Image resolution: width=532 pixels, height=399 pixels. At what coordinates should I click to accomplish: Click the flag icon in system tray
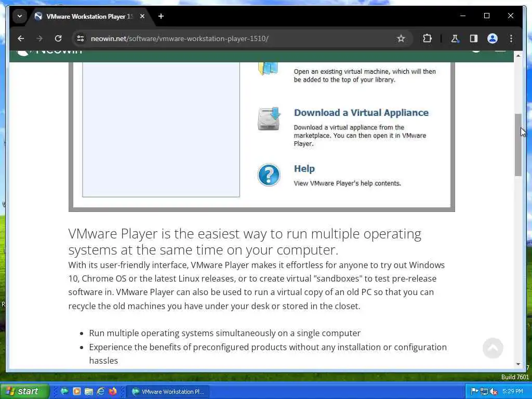tap(474, 391)
